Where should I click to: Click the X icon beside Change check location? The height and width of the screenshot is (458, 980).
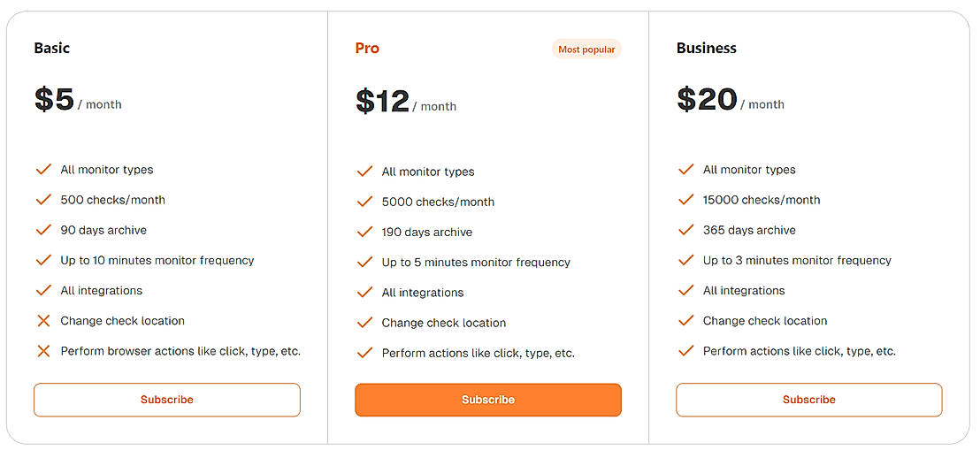tap(43, 321)
